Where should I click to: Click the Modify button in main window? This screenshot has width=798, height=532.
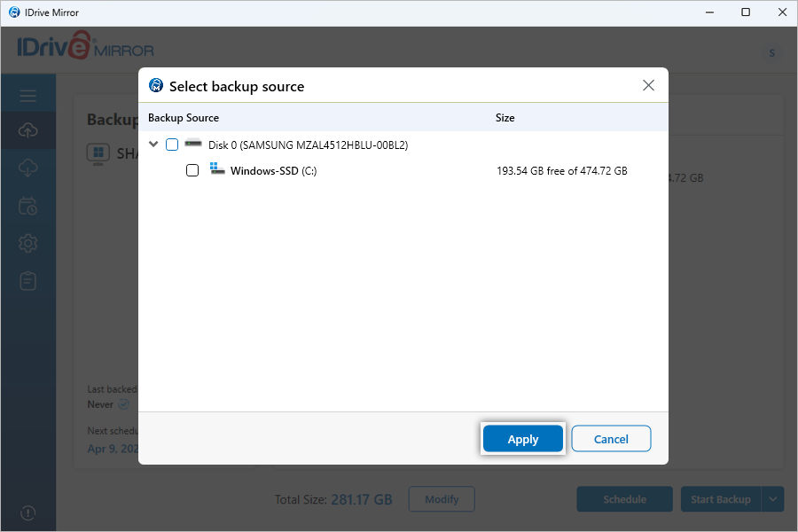tap(442, 499)
